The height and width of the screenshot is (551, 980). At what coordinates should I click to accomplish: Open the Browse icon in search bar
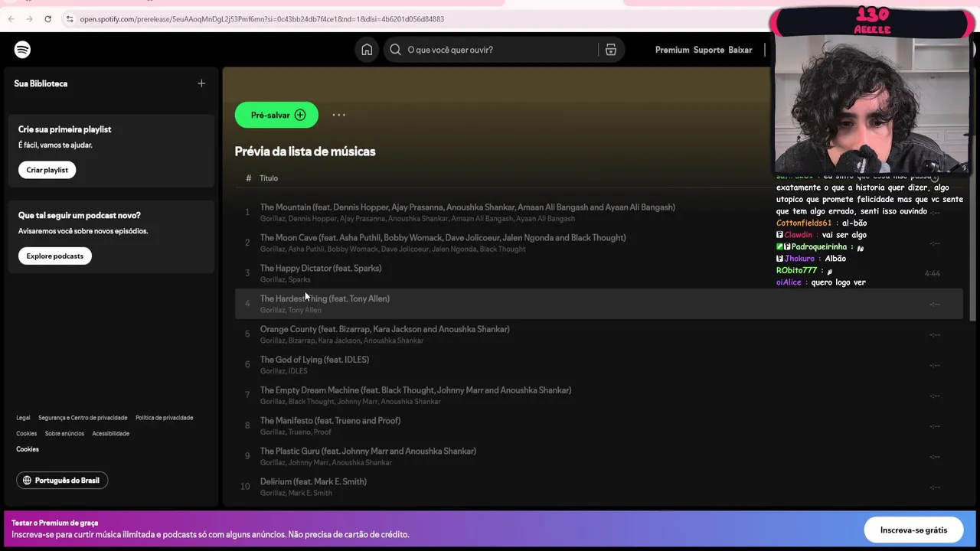610,50
